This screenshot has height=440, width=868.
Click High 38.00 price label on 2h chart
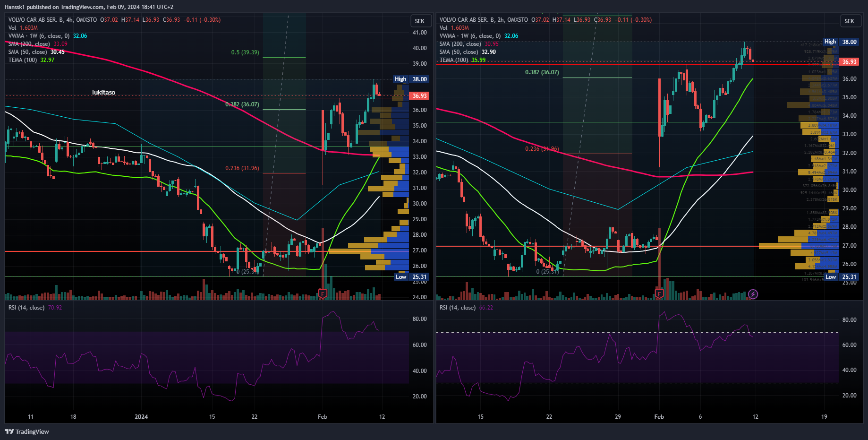tap(841, 42)
